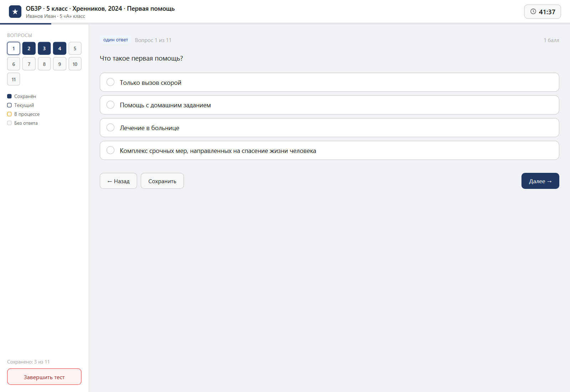Go to question 1 in sidebar
Viewport: 570px width, 392px height.
point(14,48)
